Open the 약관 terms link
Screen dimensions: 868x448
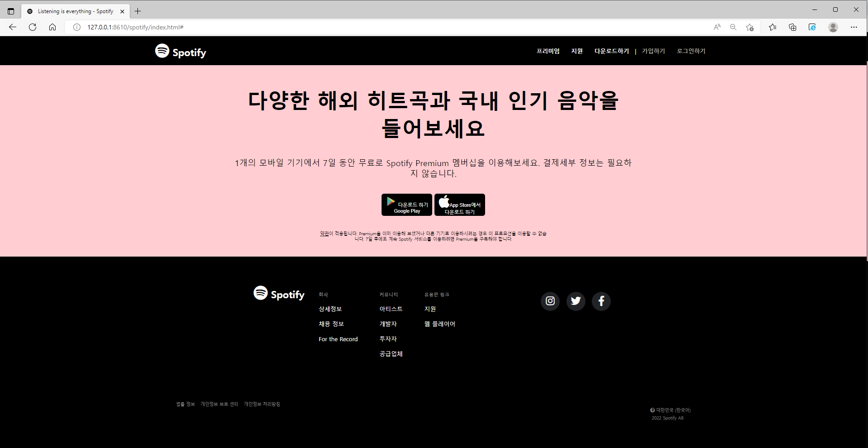324,234
